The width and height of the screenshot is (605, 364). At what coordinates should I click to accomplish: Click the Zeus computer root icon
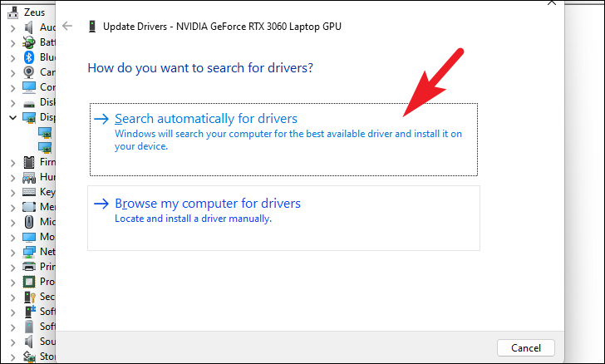click(x=12, y=12)
